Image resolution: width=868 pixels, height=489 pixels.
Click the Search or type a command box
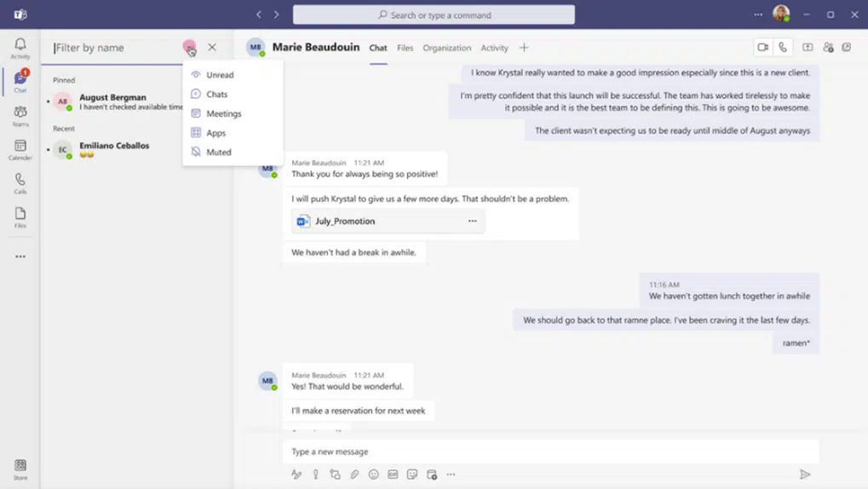434,15
